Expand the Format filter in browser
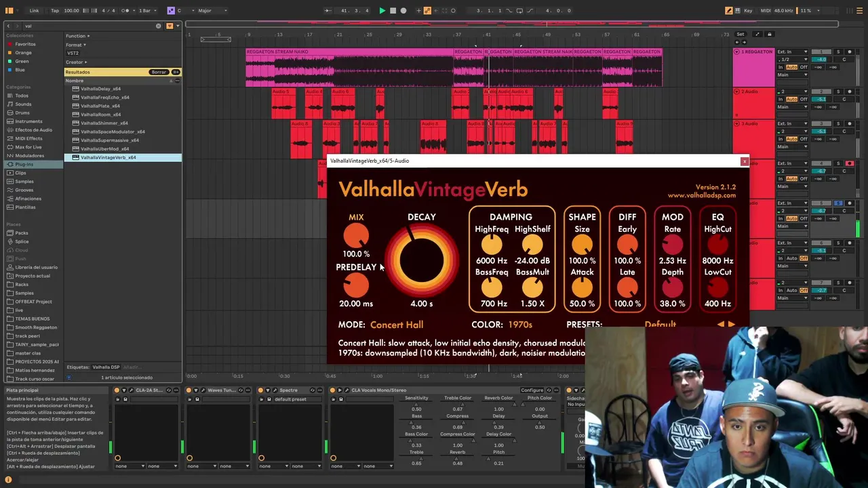Viewport: 868px width, 488px height. (x=75, y=45)
